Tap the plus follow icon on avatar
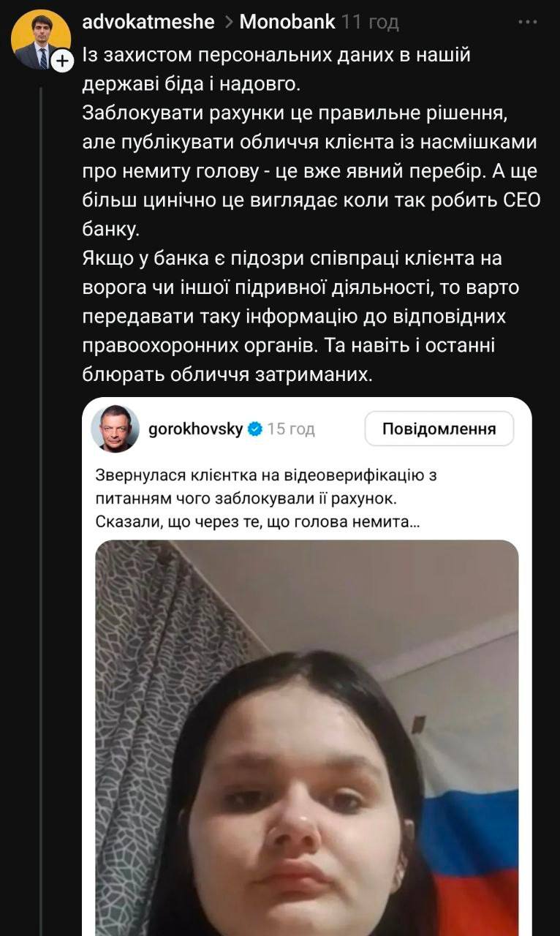The image size is (560, 936). pyautogui.click(x=63, y=61)
